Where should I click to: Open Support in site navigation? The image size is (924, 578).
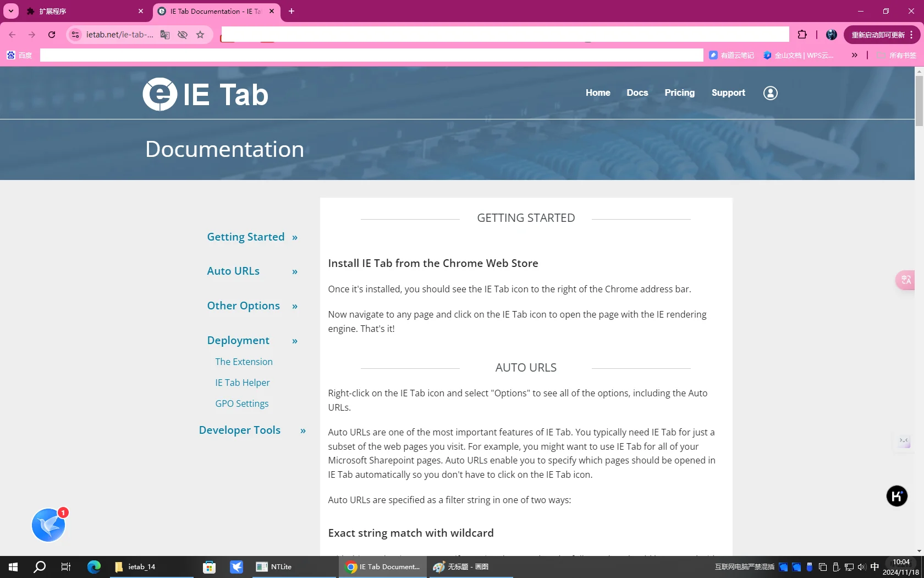coord(728,92)
